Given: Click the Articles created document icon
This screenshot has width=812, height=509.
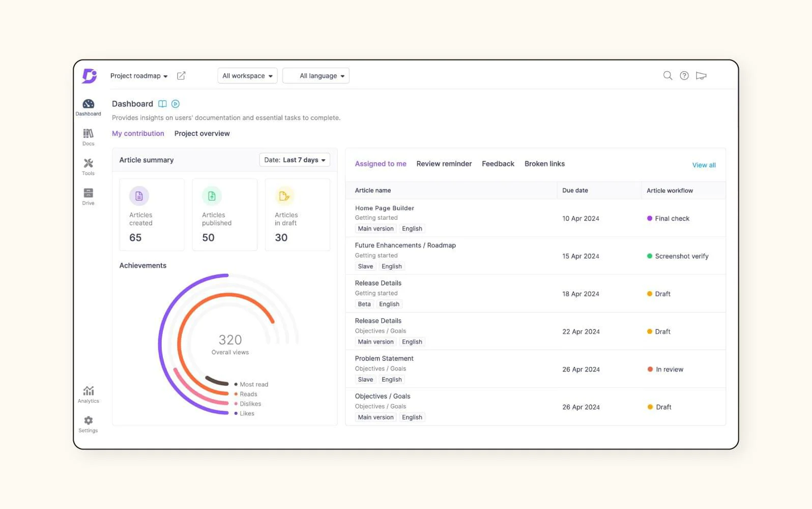Looking at the screenshot, I should (139, 196).
